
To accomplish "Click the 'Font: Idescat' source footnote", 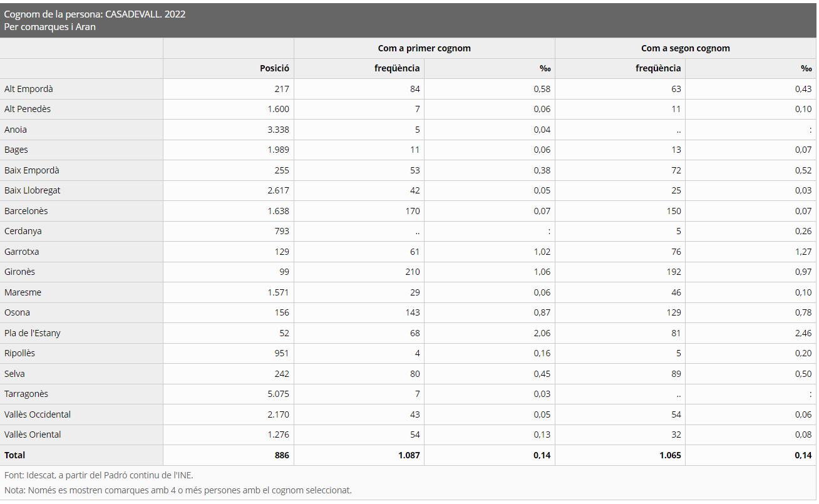I will [x=98, y=475].
